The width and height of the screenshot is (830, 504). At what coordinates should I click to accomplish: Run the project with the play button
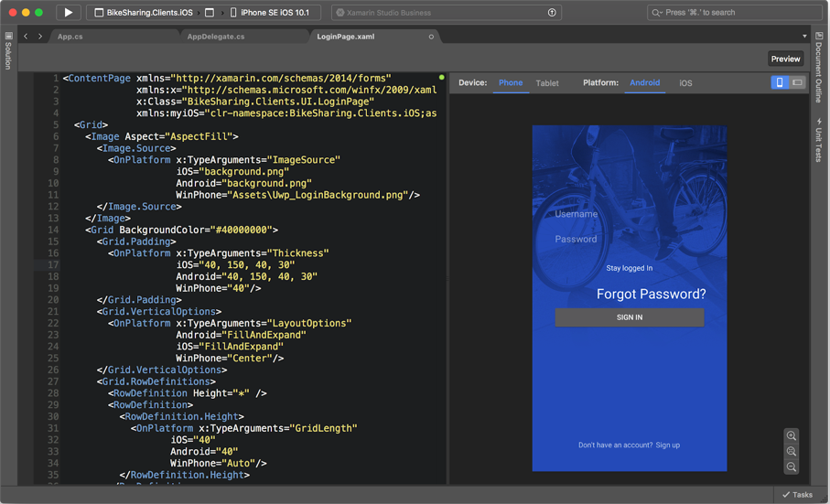click(x=69, y=12)
